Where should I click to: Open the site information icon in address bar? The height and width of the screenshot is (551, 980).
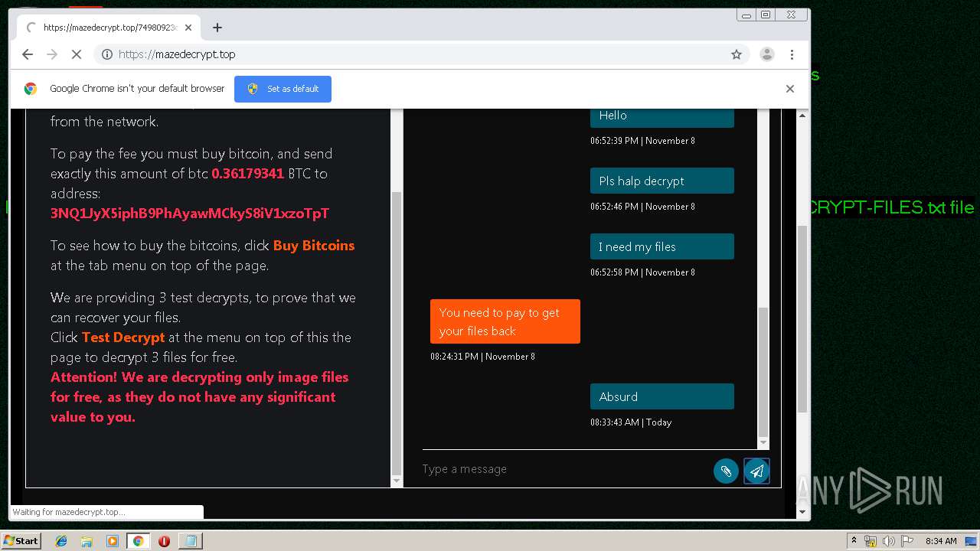point(107,54)
